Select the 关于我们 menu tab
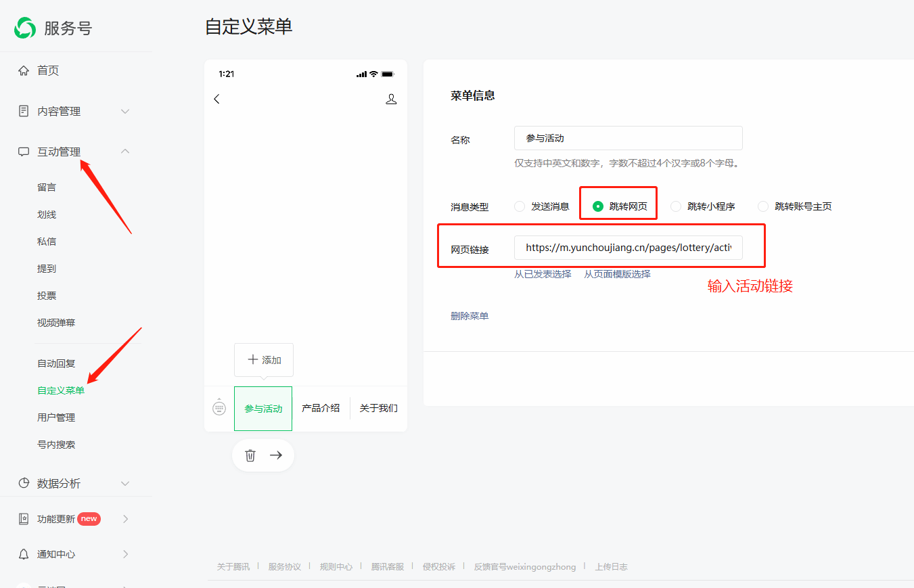Image resolution: width=914 pixels, height=588 pixels. coord(378,409)
